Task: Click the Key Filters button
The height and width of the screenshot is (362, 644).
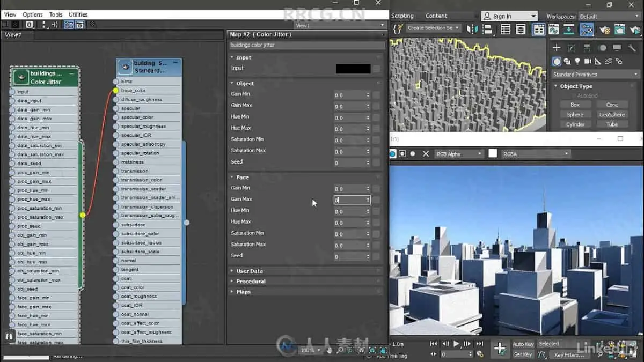Action: [568, 355]
